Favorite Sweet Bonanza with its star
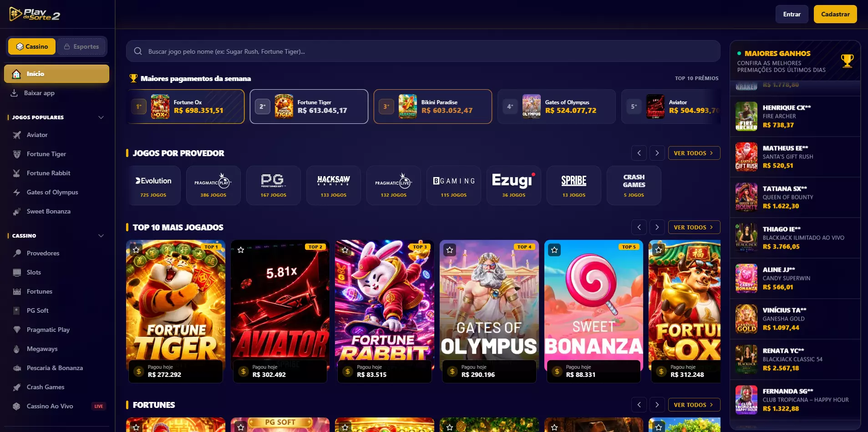This screenshot has width=868, height=432. (554, 249)
